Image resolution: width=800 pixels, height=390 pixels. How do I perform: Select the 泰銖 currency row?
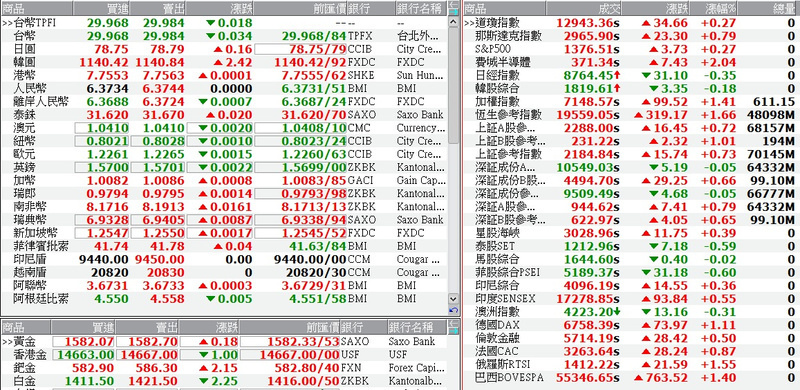coord(223,115)
